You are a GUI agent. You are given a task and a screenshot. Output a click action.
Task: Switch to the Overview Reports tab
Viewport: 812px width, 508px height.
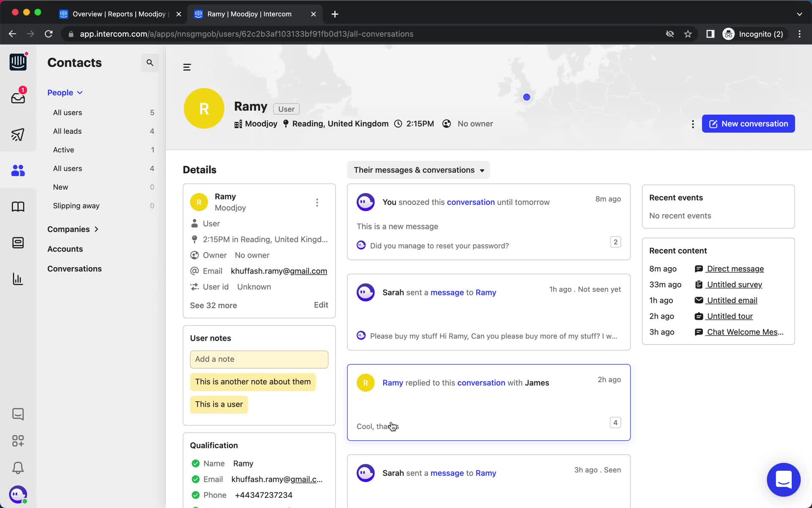tap(118, 14)
